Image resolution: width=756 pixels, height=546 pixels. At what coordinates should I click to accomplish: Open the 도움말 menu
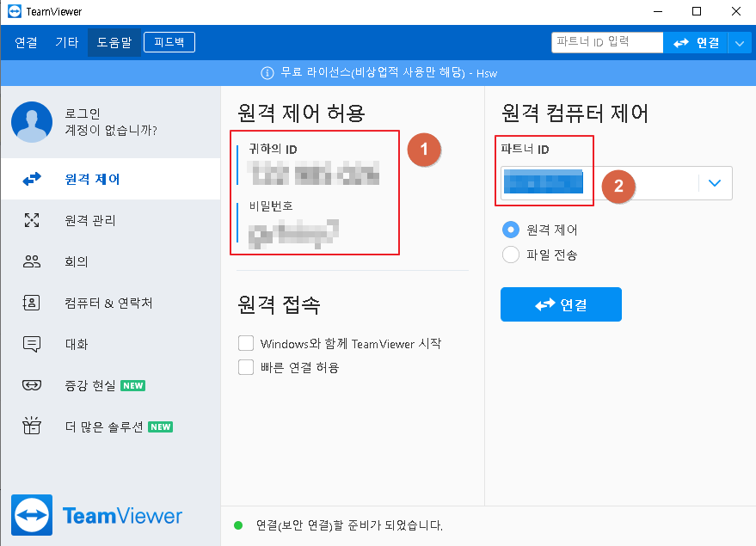pos(114,42)
